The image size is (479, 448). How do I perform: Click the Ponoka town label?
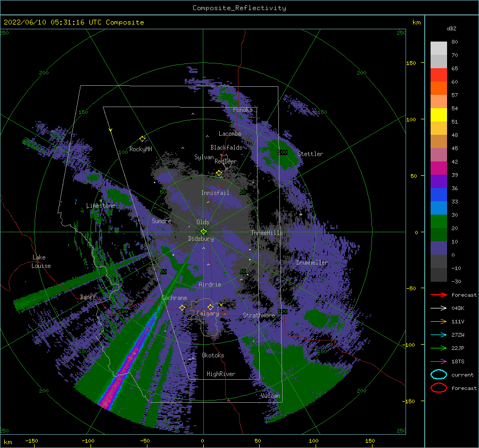point(243,110)
